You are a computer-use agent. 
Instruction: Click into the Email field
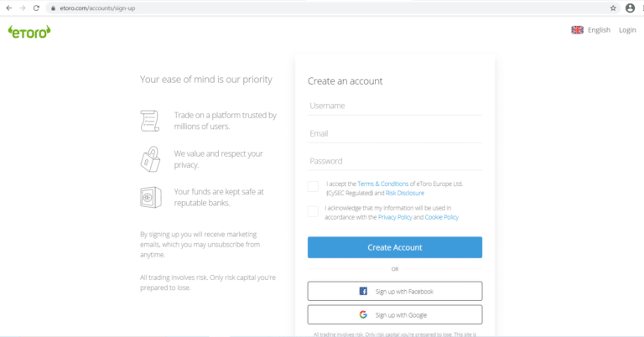pos(395,134)
